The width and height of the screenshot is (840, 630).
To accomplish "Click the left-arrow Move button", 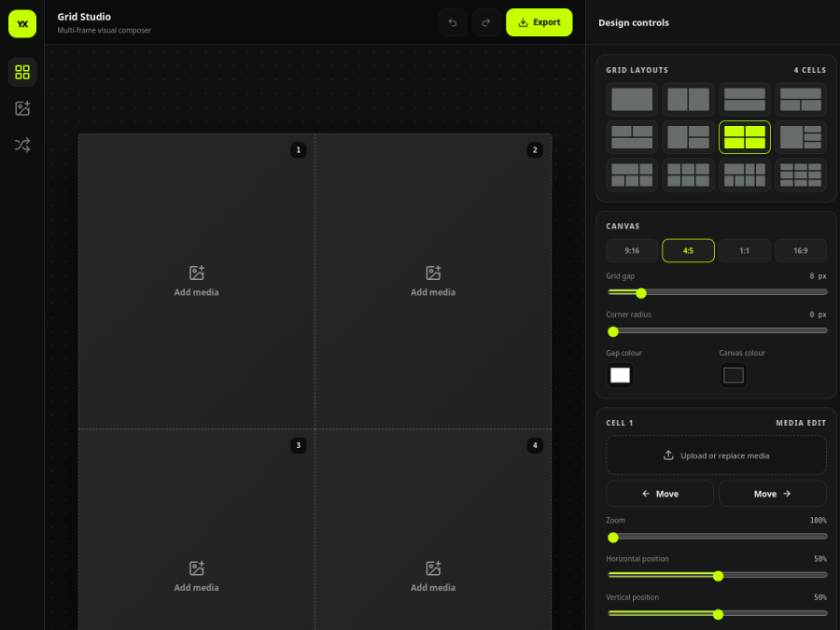I will 660,494.
